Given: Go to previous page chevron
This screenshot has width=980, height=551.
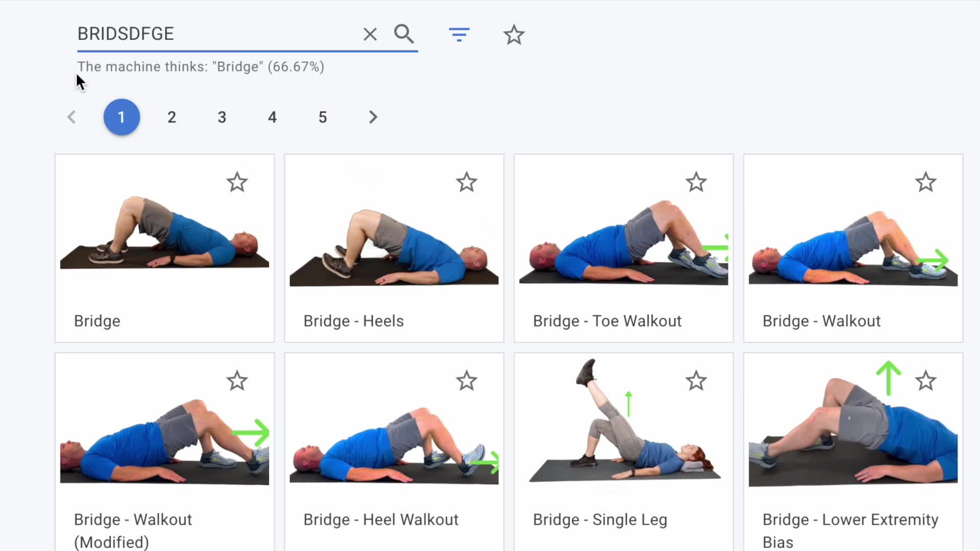Looking at the screenshot, I should (x=71, y=117).
